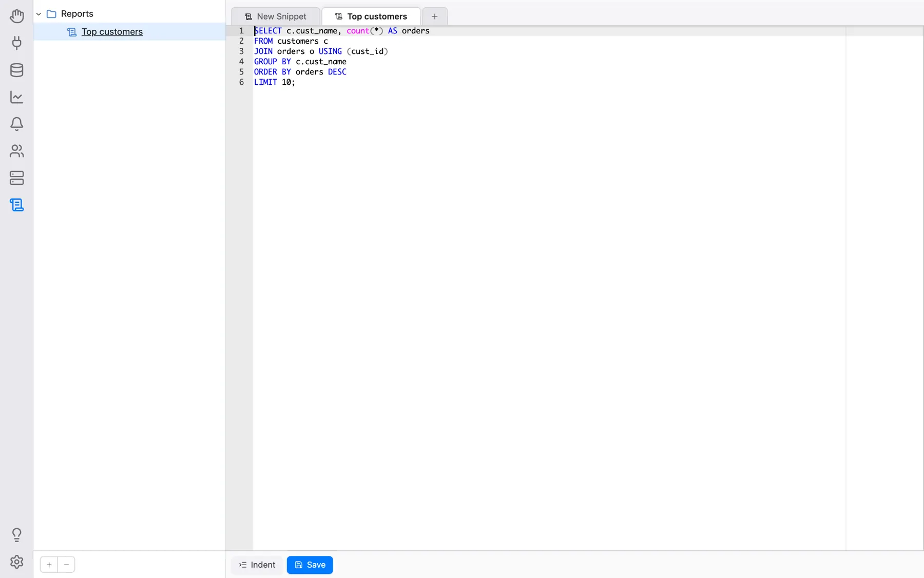Click the FROM keyword on line 2
The height and width of the screenshot is (578, 924).
click(x=263, y=41)
